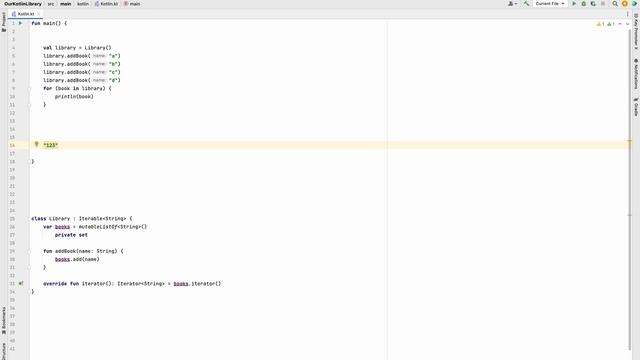Click 'for (book in library)' statement
Viewport: 640px width, 360px height.
tap(77, 89)
